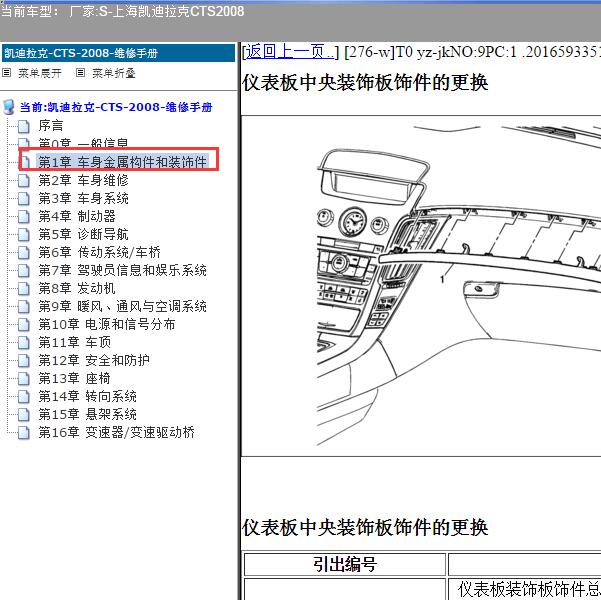This screenshot has height=600, width=601.
Task: Click the page icon beside 第3章 车身系统
Action: tap(24, 199)
